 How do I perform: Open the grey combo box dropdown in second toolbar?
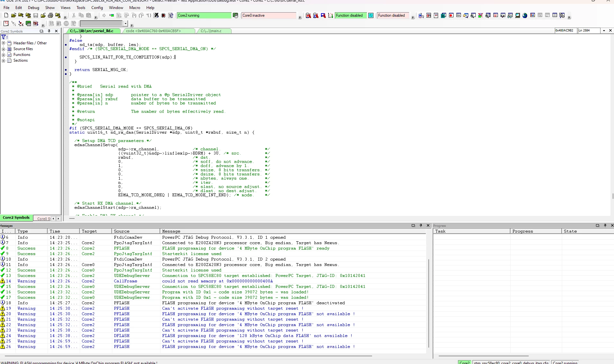tap(126, 23)
